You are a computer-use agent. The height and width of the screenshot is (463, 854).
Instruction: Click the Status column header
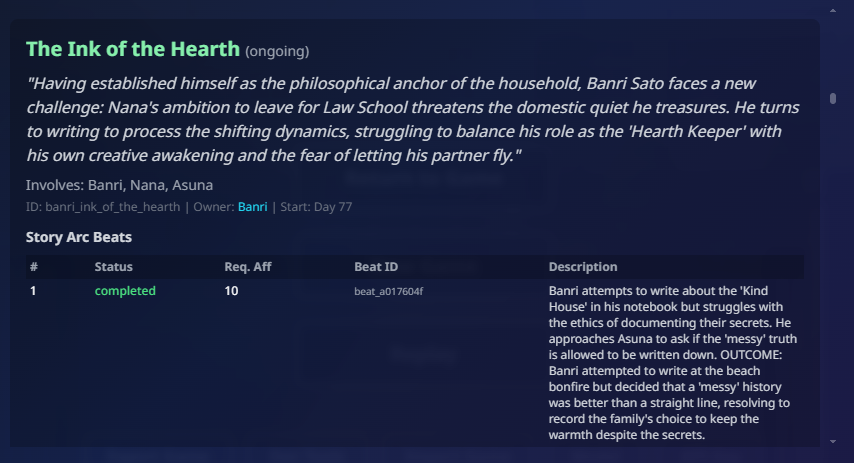pyautogui.click(x=113, y=267)
